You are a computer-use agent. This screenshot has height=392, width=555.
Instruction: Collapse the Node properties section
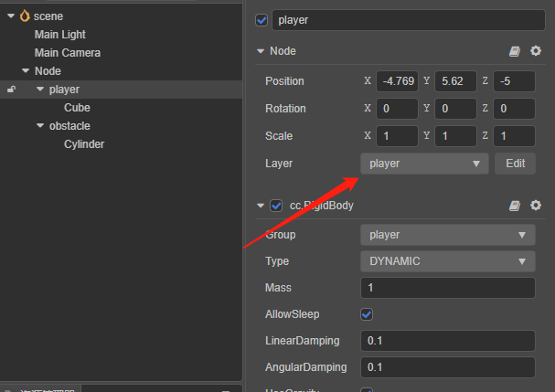(x=261, y=51)
